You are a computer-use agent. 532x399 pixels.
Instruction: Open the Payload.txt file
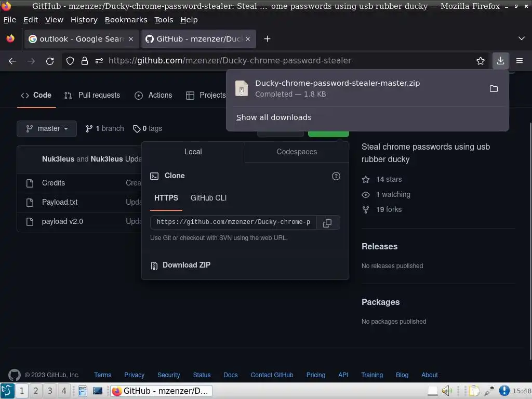tap(60, 202)
